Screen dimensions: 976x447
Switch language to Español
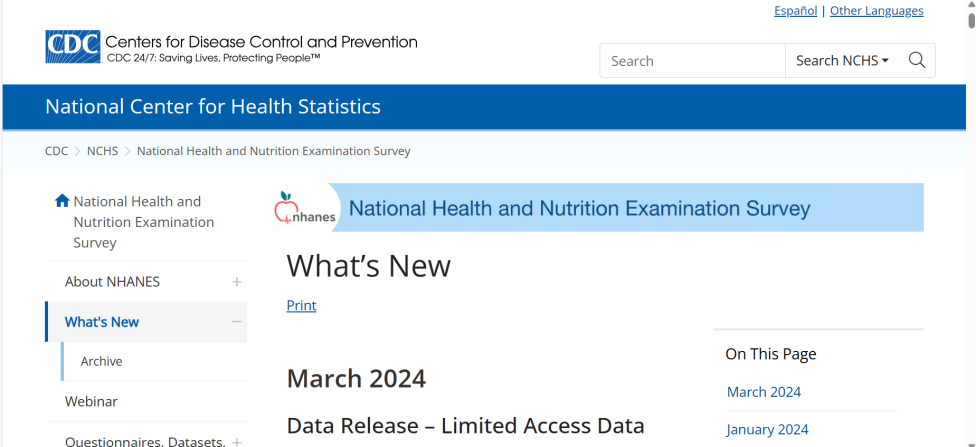tap(795, 11)
